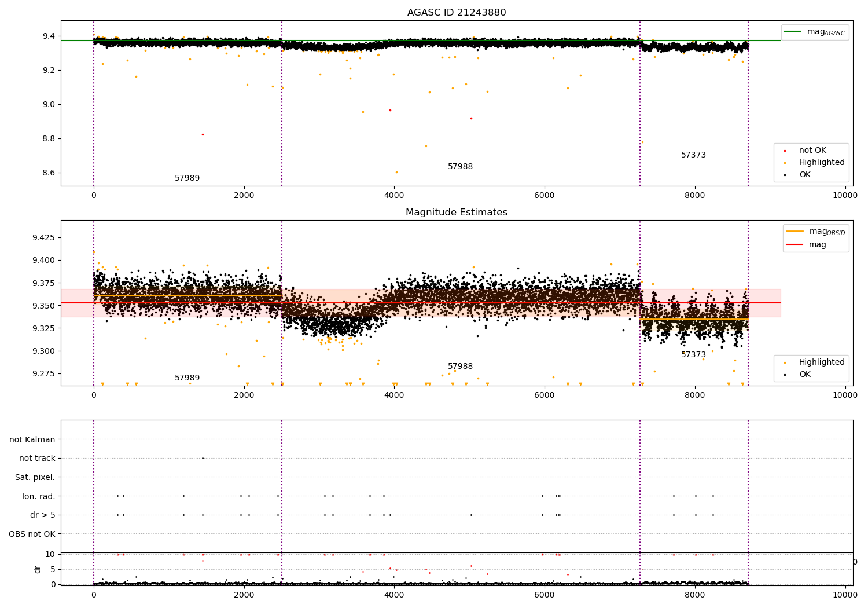868x608 pixels.
Task: Click the '9.375' y-axis tick label
Action: 44,283
